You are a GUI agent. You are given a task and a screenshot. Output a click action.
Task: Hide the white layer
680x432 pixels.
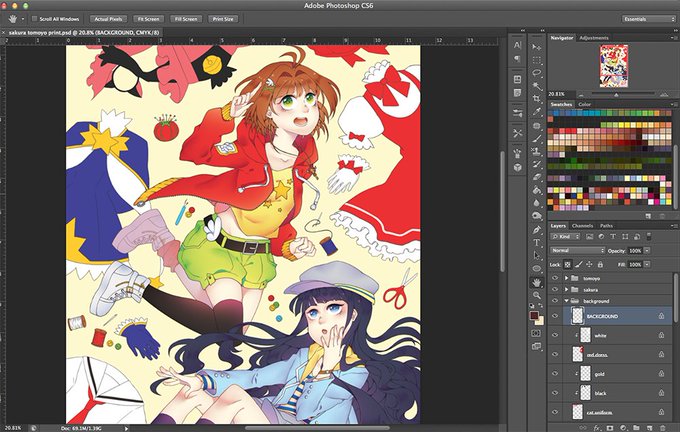coord(555,335)
